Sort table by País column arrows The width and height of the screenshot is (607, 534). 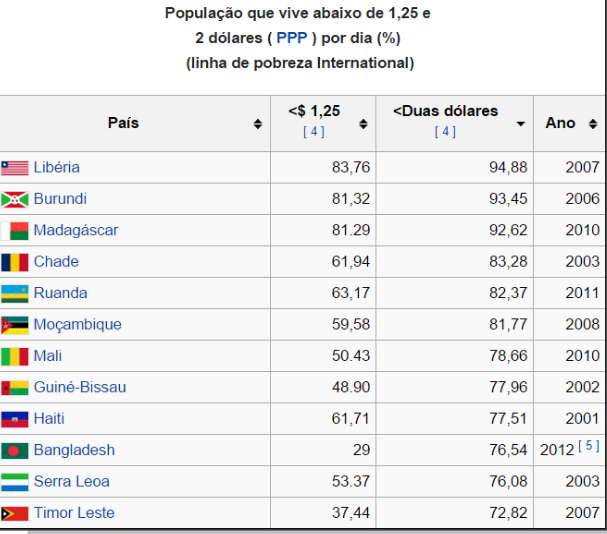pyautogui.click(x=258, y=124)
